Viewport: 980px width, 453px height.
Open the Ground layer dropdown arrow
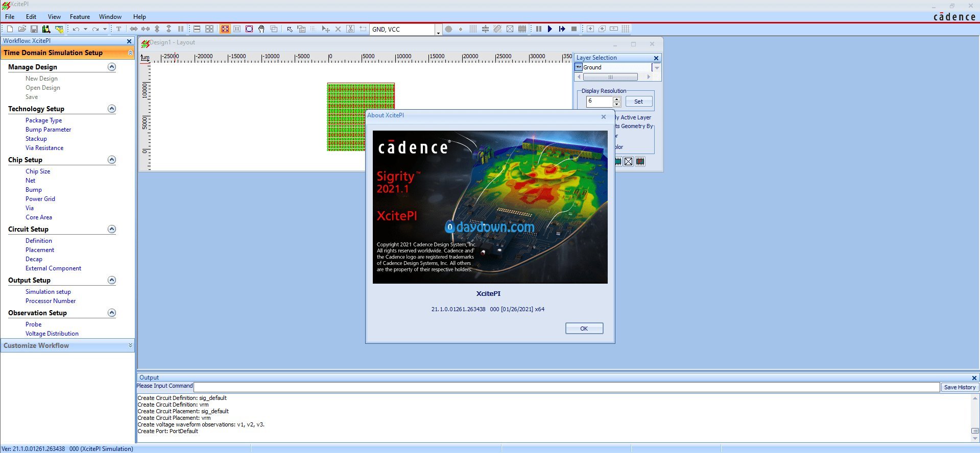(657, 67)
